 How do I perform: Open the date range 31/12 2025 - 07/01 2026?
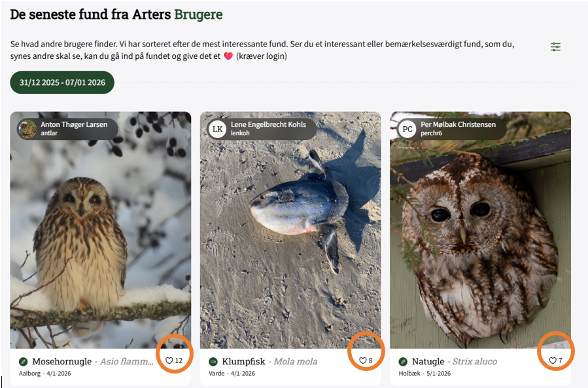62,82
